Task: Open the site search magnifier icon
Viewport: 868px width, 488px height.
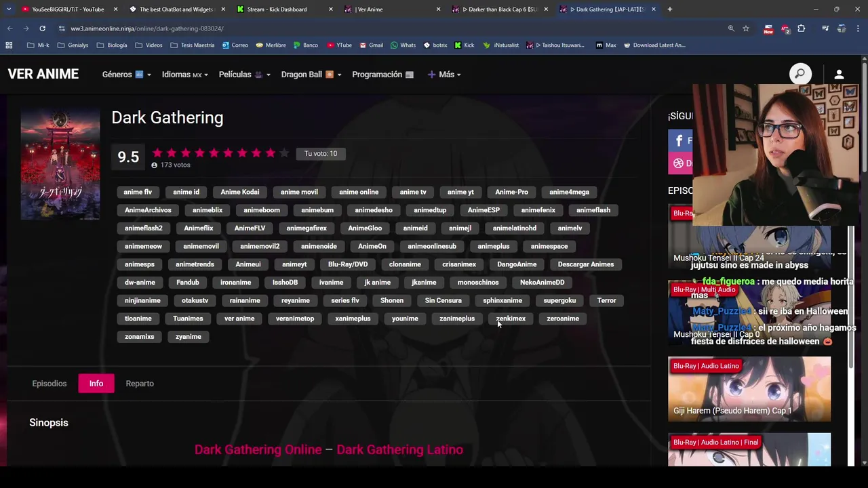Action: [800, 74]
